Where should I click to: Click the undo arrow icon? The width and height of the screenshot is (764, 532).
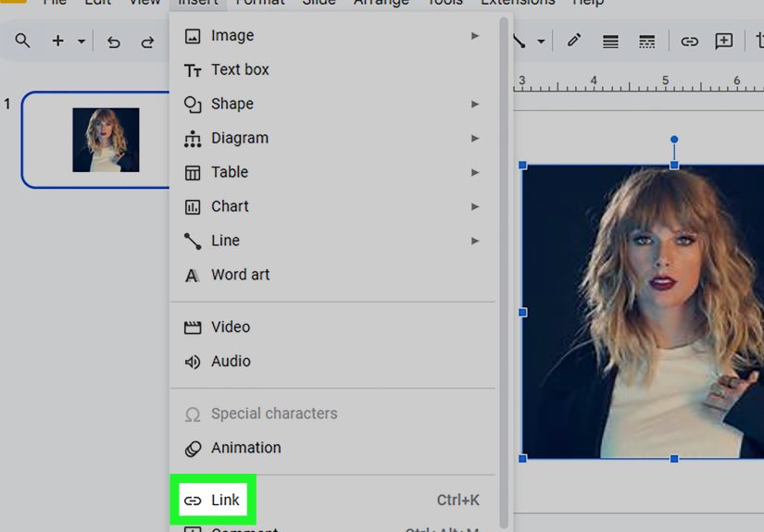click(x=114, y=42)
